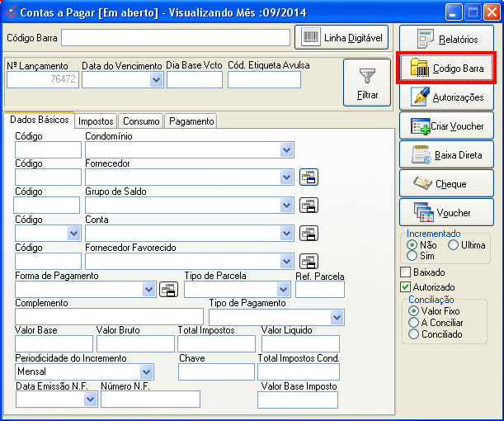Select the Ultima radio option
The width and height of the screenshot is (504, 421).
453,245
